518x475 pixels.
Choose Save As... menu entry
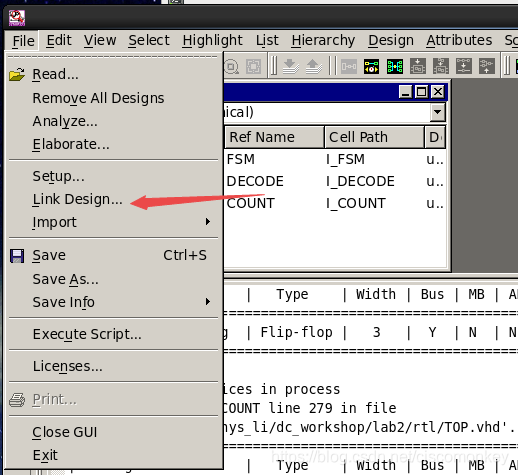click(113, 279)
